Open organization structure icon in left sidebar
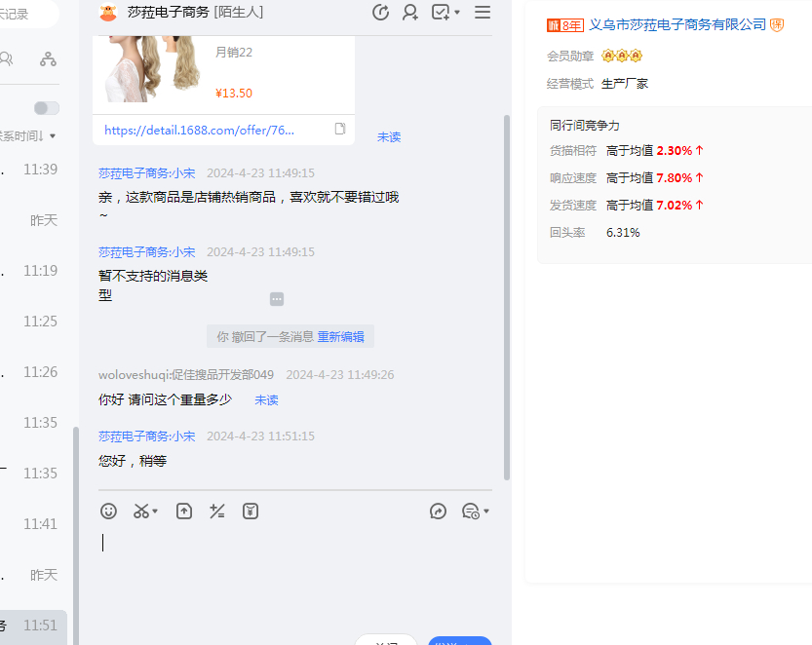The width and height of the screenshot is (812, 645). click(48, 59)
